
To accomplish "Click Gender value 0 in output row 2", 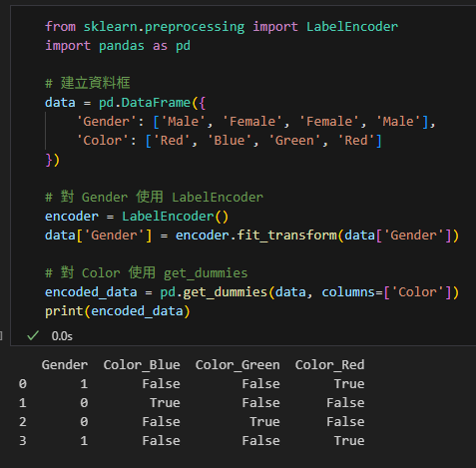I will (84, 422).
